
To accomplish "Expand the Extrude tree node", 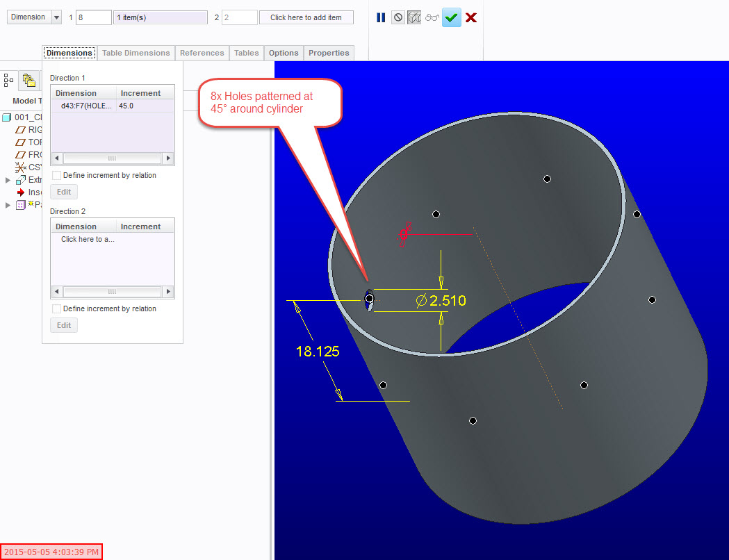I will 8,180.
